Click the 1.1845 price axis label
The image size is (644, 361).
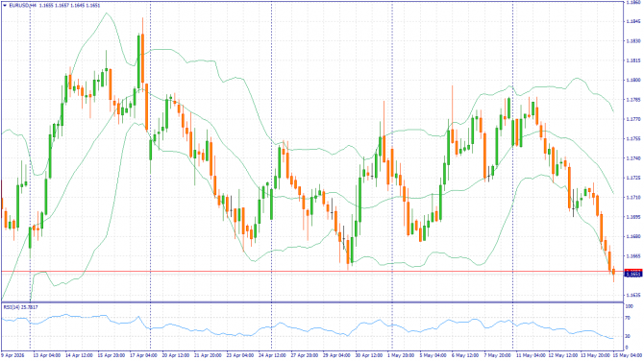[634, 21]
